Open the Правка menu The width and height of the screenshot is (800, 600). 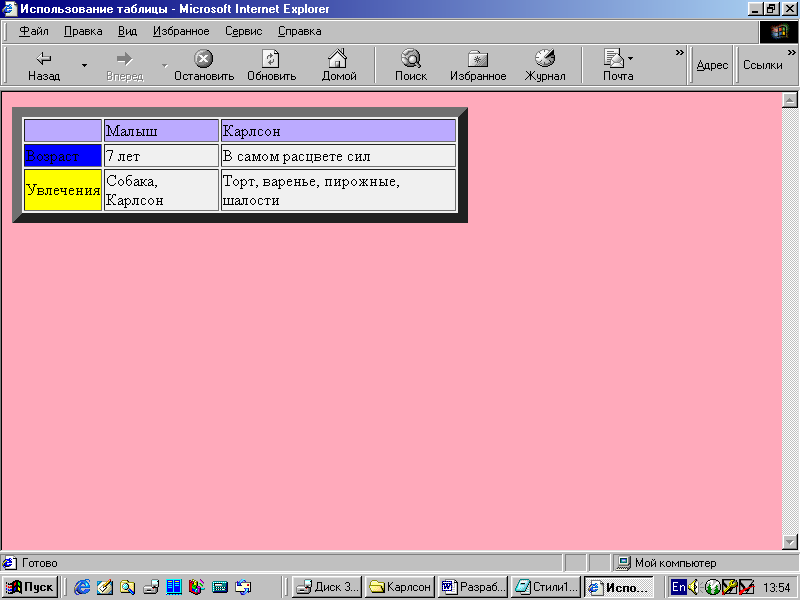[83, 31]
